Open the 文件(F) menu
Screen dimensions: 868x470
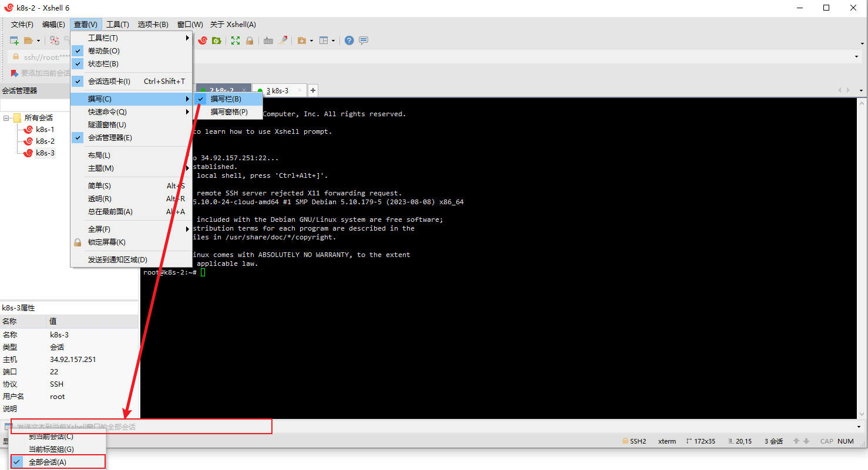(x=22, y=24)
